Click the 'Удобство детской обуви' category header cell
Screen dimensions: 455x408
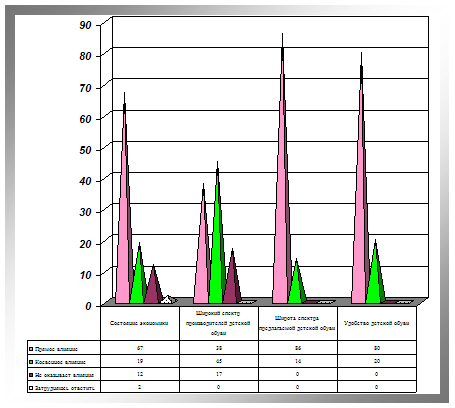tap(377, 323)
